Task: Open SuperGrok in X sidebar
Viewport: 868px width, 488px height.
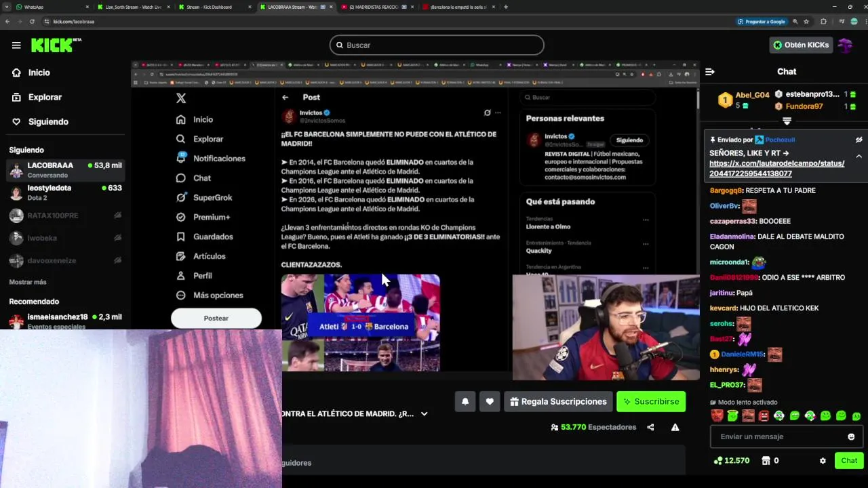Action: (x=205, y=198)
